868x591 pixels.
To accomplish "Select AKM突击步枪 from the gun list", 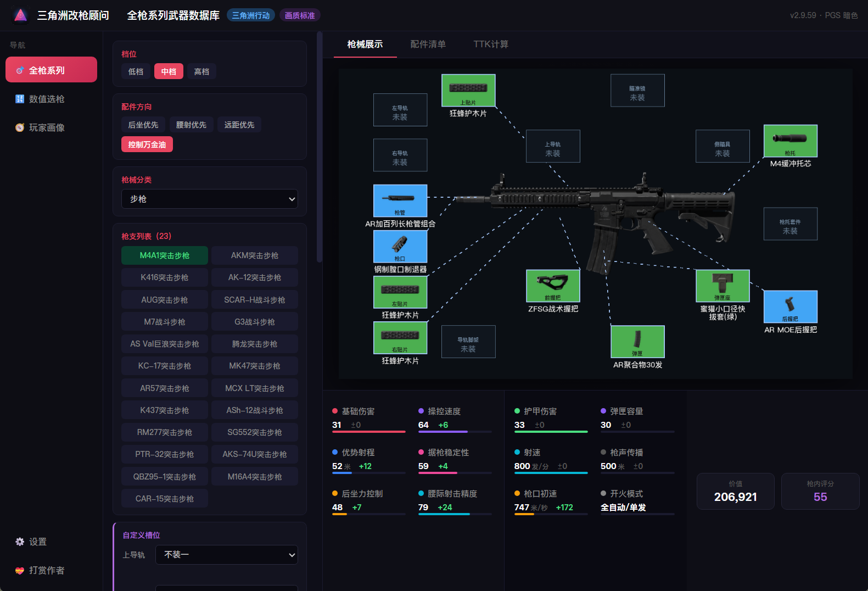I will [x=255, y=255].
